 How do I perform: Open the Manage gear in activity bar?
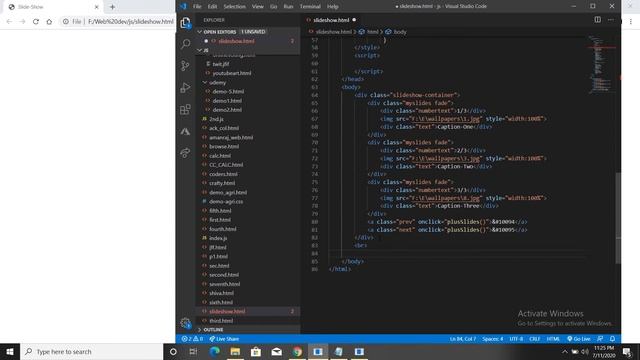(x=185, y=323)
